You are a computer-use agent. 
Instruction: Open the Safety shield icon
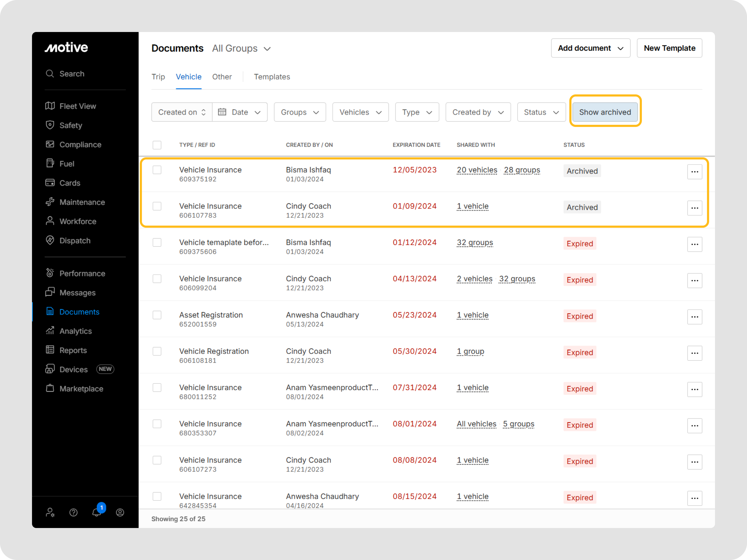click(x=50, y=125)
